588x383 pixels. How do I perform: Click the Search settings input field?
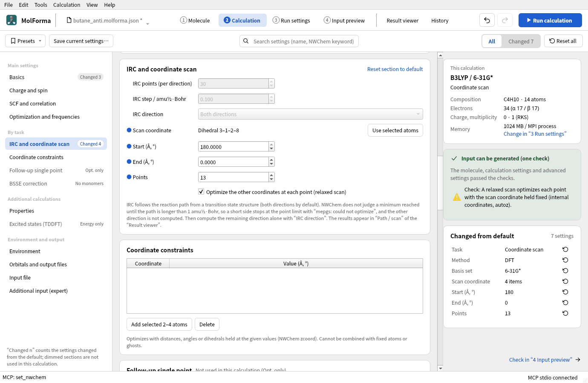point(299,41)
